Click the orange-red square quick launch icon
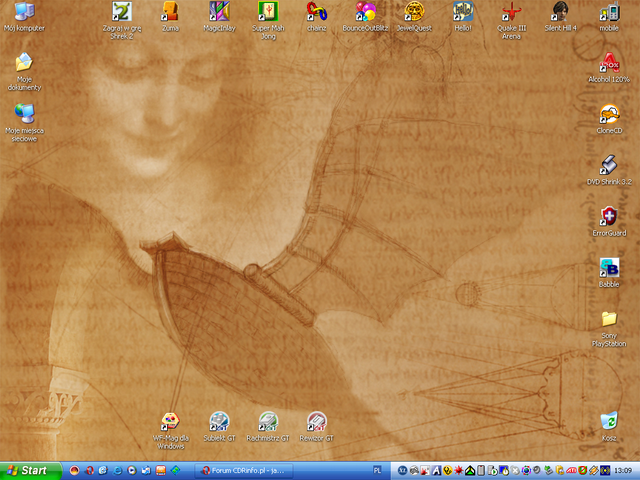The image size is (640, 480). [x=160, y=471]
